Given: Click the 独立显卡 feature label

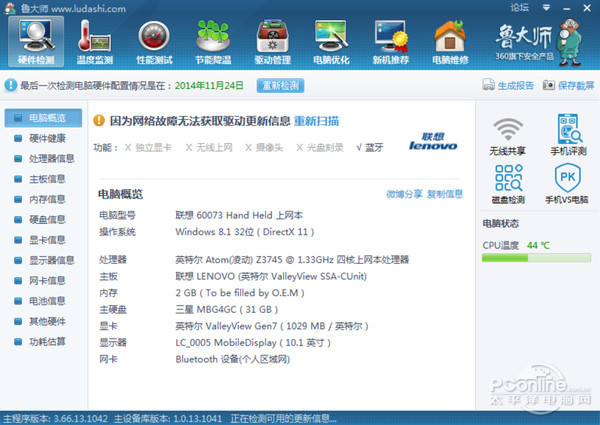Looking at the screenshot, I should pos(153,147).
